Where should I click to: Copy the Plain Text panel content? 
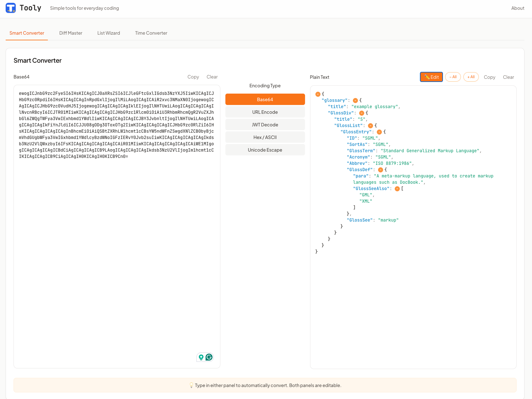[x=490, y=77]
